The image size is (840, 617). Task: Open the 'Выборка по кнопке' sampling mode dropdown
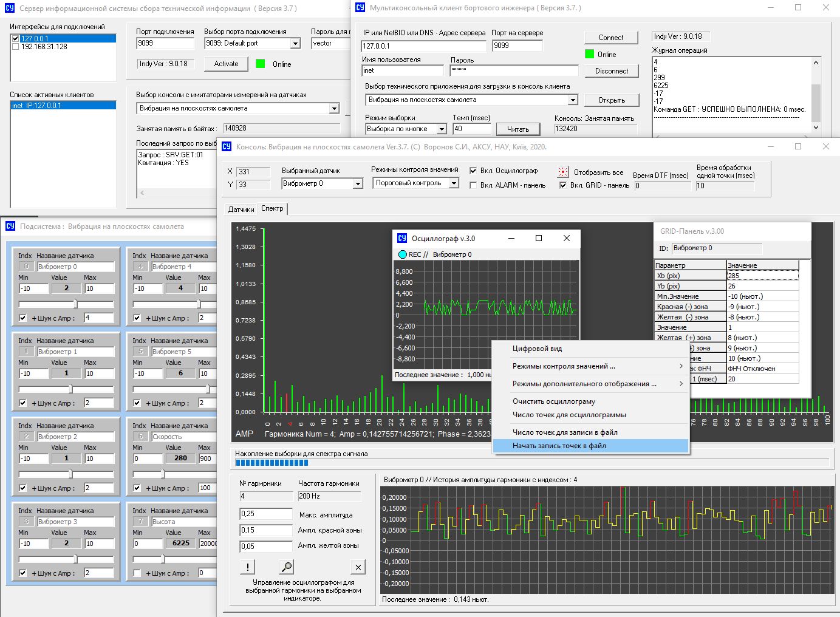tap(442, 129)
